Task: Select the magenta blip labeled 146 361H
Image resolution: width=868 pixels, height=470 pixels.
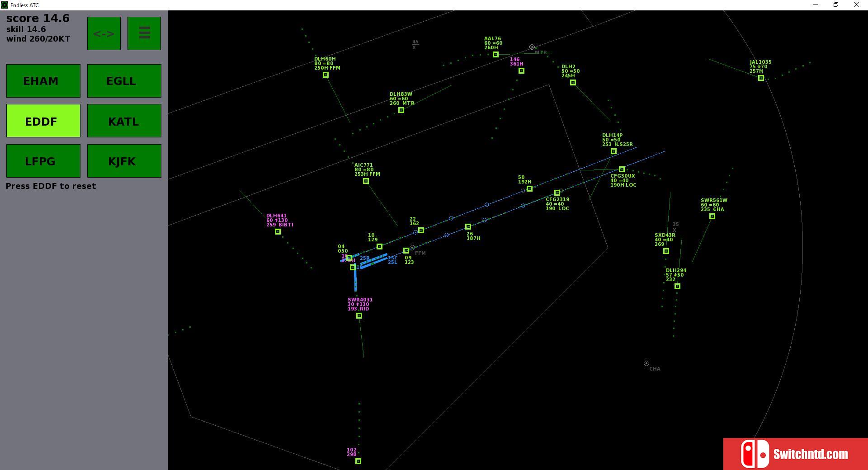Action: (x=521, y=71)
